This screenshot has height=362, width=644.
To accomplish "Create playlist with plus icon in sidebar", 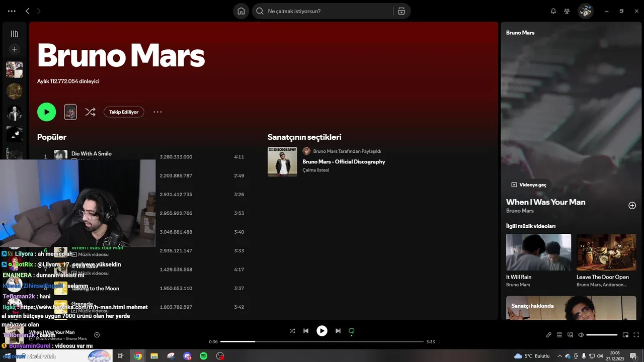I will pos(14,49).
